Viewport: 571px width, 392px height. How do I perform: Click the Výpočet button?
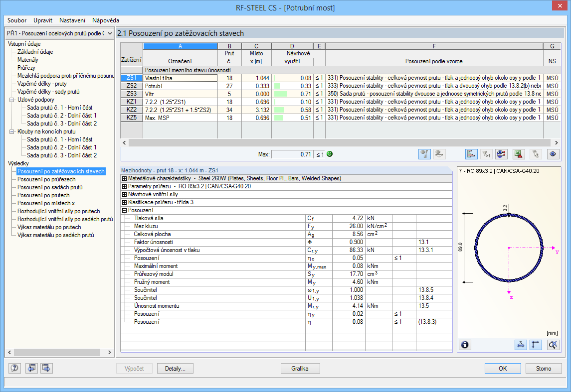[x=134, y=369]
